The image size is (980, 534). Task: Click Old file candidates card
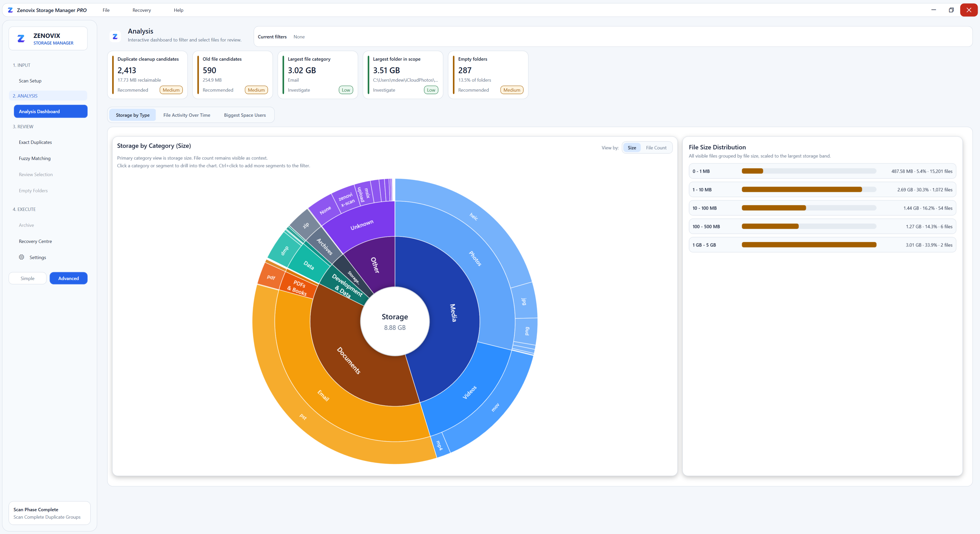(233, 74)
